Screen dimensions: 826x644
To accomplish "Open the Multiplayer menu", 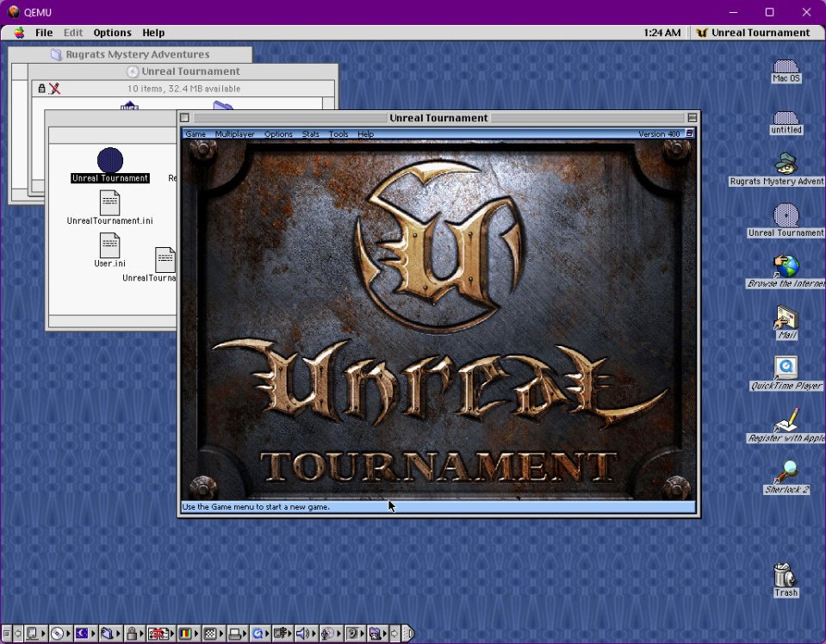I will 234,134.
